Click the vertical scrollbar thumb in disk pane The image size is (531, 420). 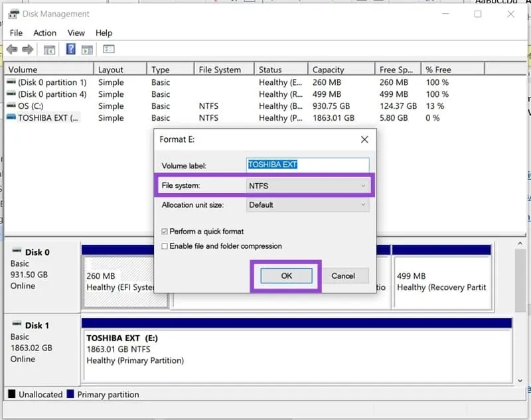click(520, 281)
